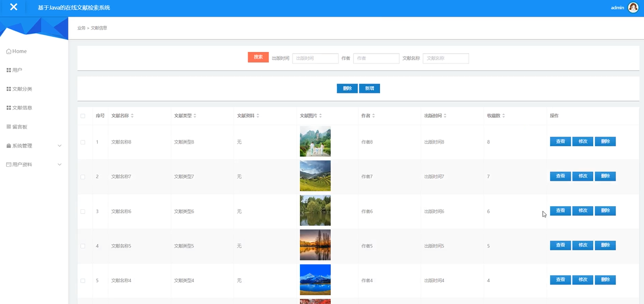Expand the 系统管理 submenu chevron
Screen dimensions: 644x304
[x=59, y=146]
